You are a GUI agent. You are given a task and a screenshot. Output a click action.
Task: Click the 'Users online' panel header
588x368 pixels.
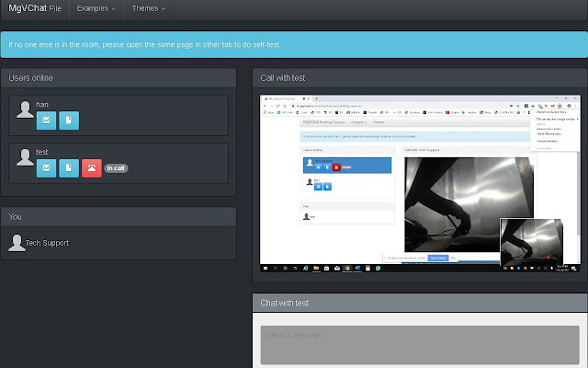pyautogui.click(x=119, y=77)
